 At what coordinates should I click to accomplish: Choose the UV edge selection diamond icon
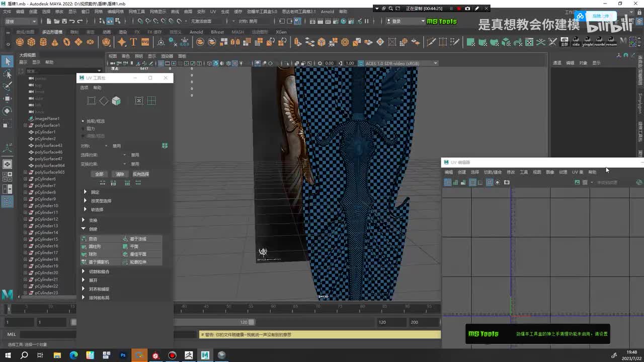click(x=104, y=101)
